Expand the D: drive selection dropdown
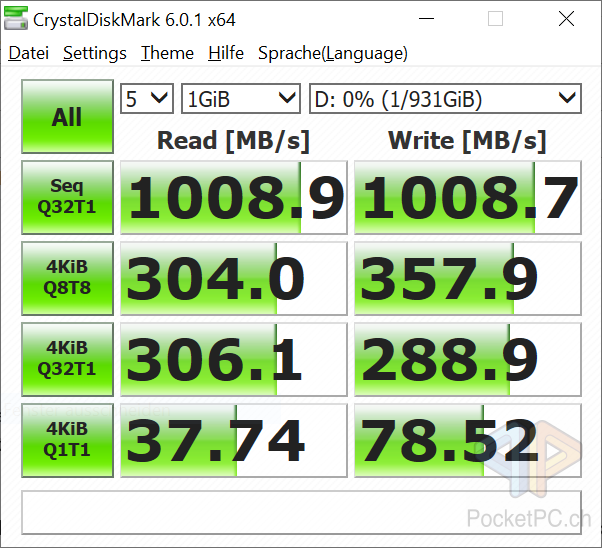 (x=444, y=98)
